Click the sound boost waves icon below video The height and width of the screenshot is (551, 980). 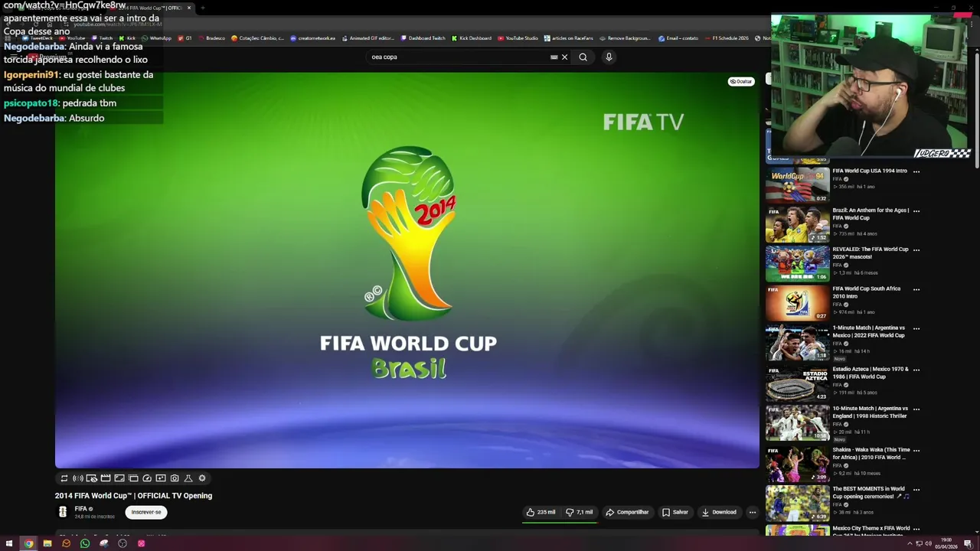(78, 478)
